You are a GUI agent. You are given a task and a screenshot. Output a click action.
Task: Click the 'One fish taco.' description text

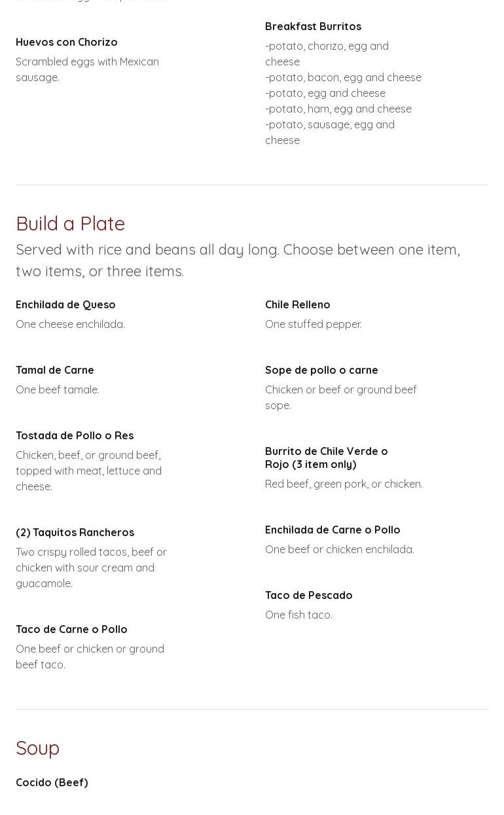tap(298, 615)
